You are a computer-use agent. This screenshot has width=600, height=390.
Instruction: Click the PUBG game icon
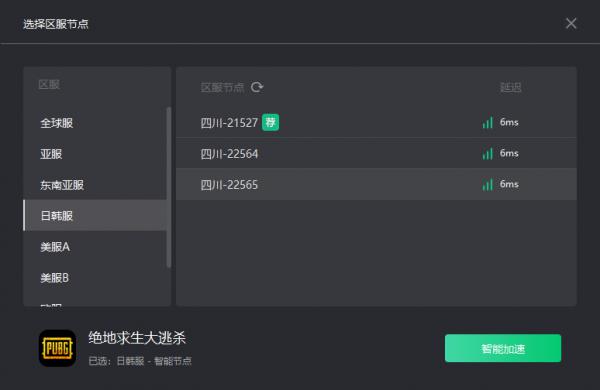(x=57, y=348)
